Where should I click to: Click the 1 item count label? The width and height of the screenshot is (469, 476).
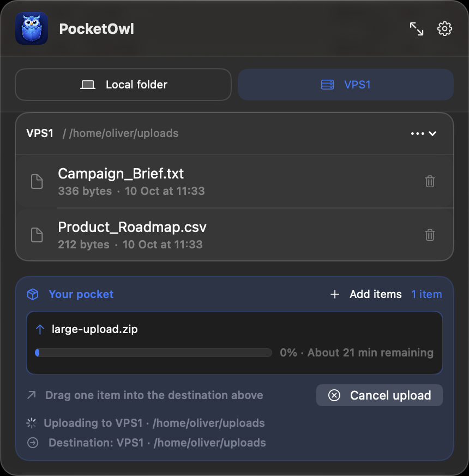[x=426, y=294]
